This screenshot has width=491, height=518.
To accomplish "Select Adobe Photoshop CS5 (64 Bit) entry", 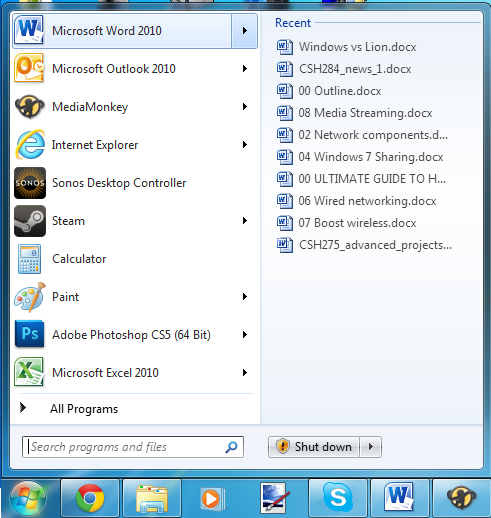I will tap(135, 335).
